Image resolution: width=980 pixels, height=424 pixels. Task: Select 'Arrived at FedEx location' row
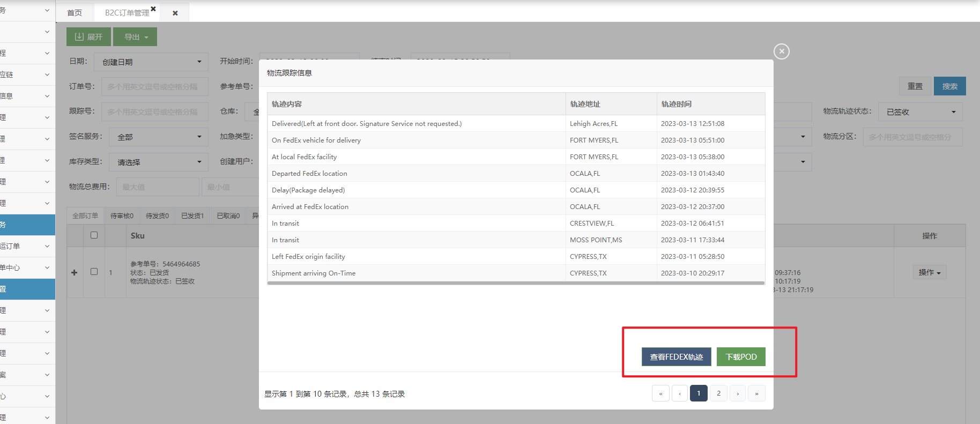516,206
